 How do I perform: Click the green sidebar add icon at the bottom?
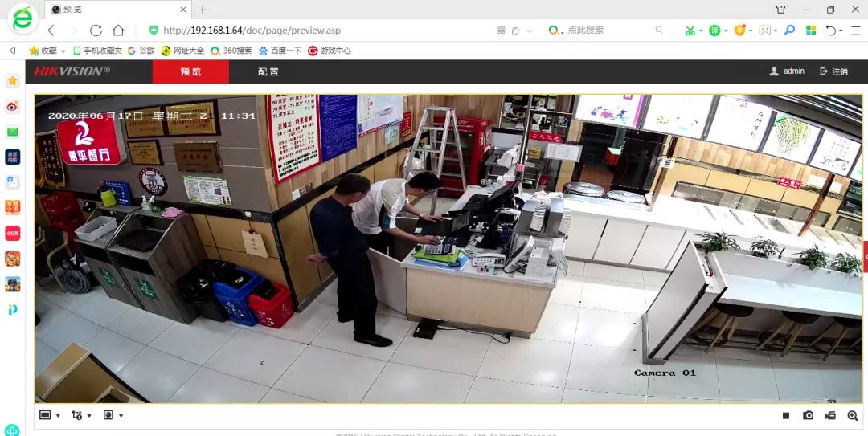click(x=11, y=430)
